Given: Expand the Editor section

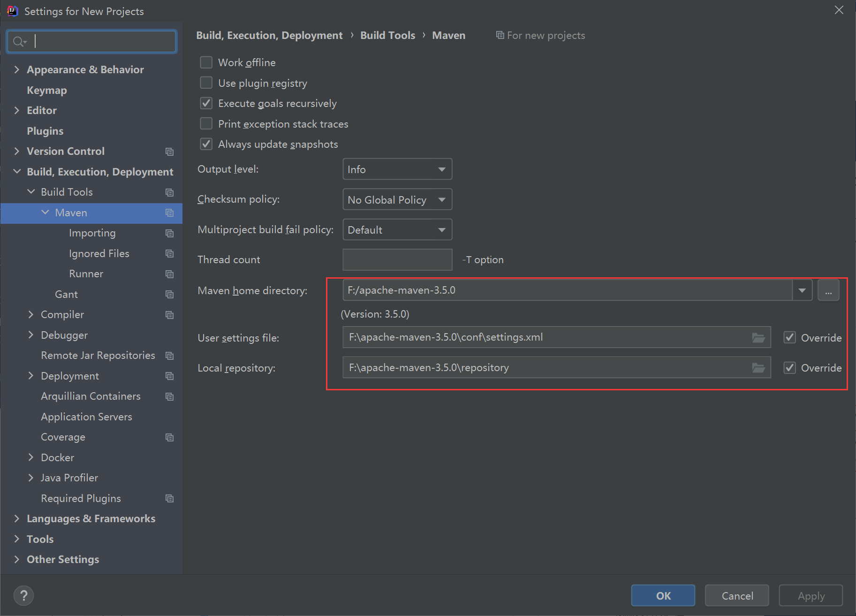Looking at the screenshot, I should point(17,110).
